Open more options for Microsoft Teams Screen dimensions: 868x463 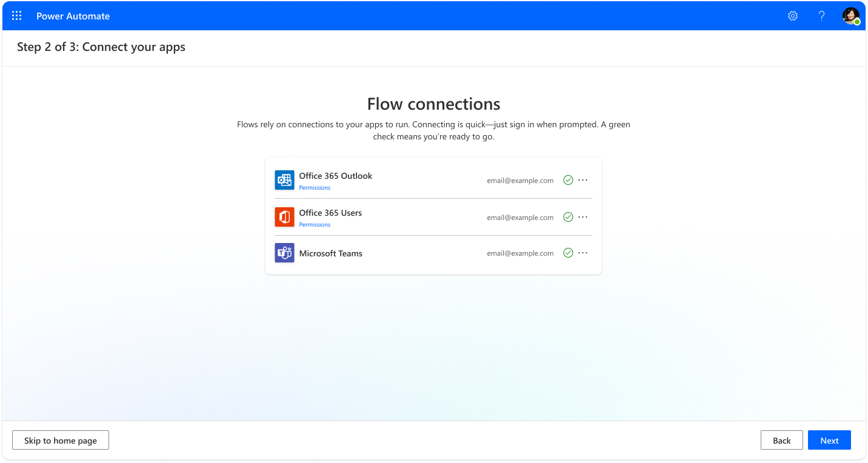pyautogui.click(x=583, y=253)
